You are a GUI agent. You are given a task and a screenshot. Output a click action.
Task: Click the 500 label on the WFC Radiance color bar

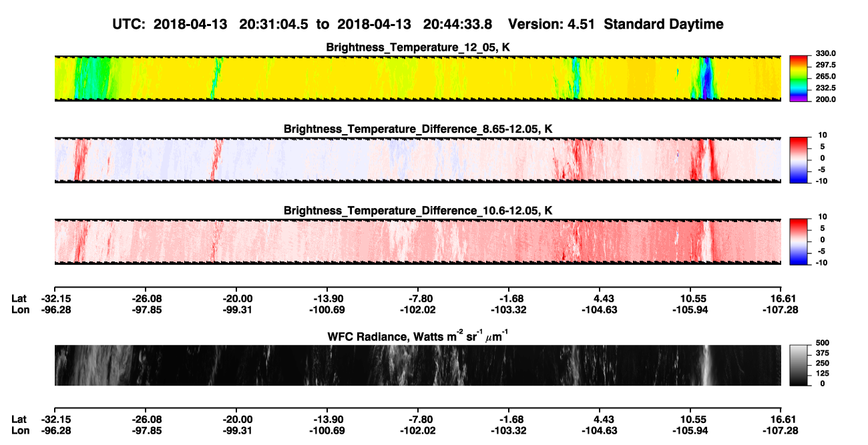pos(823,343)
